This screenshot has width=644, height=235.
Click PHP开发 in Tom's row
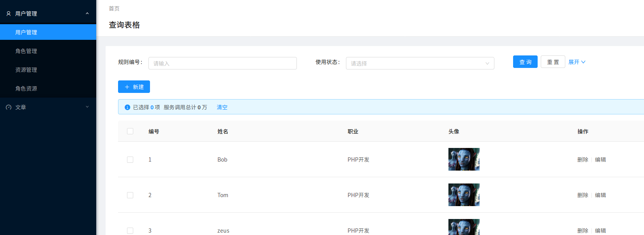point(358,195)
